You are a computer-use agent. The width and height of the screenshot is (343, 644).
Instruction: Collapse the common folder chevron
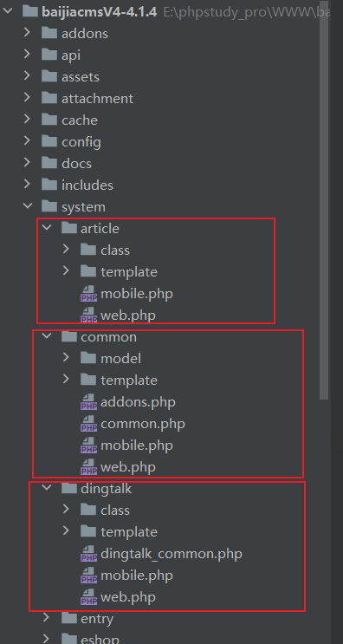click(47, 336)
